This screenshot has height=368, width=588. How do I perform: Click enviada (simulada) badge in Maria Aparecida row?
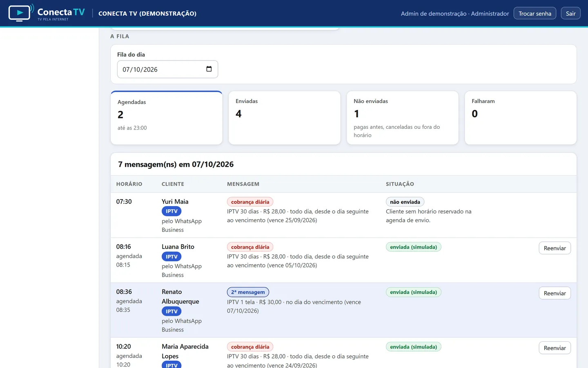click(413, 347)
